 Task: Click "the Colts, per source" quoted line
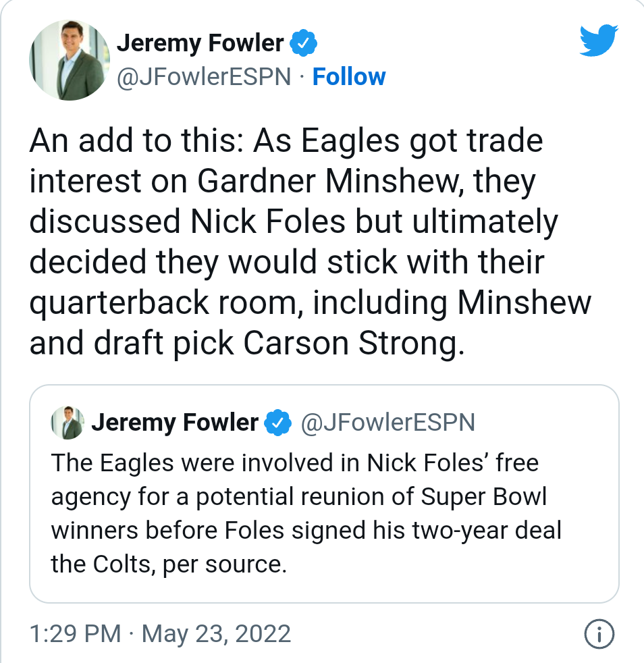169,564
